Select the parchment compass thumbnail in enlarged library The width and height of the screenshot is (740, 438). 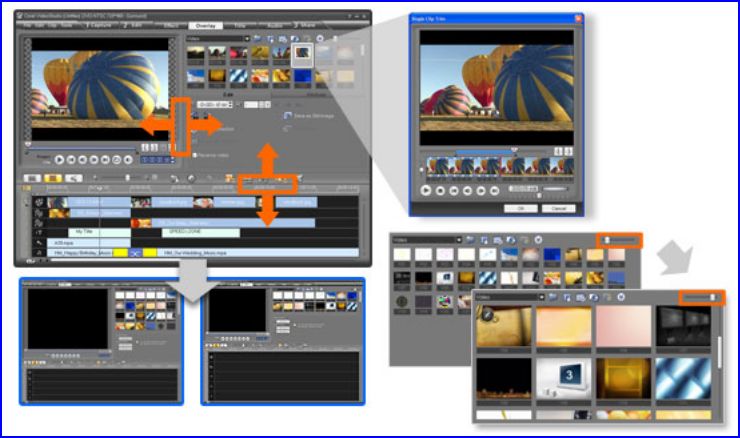pyautogui.click(x=504, y=327)
